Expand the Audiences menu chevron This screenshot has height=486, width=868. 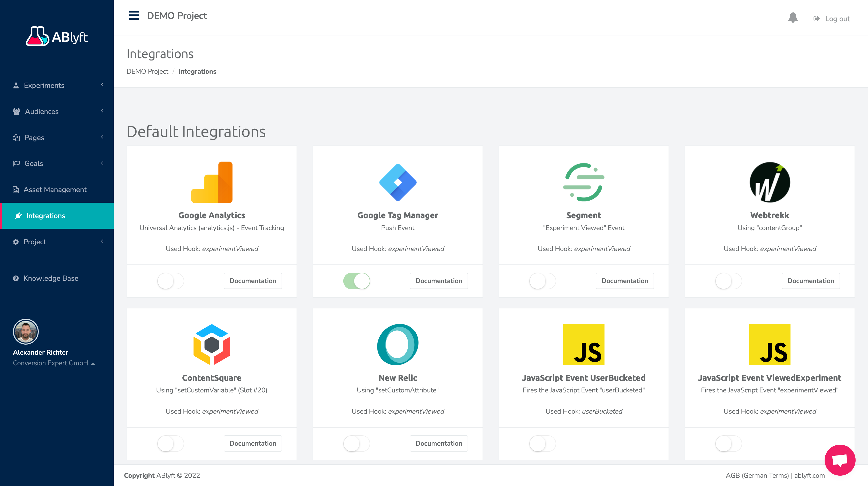(102, 111)
